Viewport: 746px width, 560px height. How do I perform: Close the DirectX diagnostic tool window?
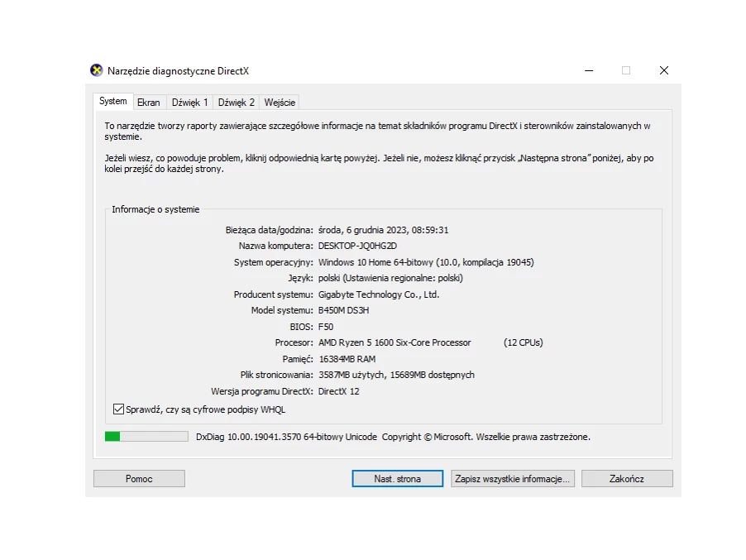[663, 70]
